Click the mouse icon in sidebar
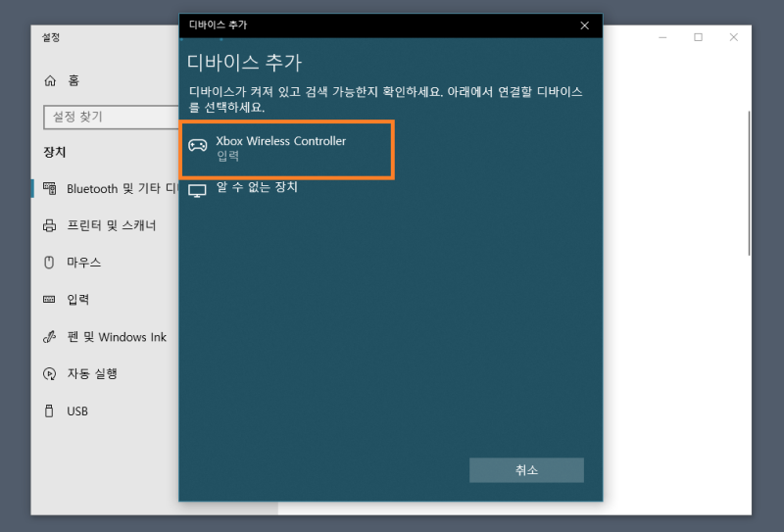The width and height of the screenshot is (784, 532). point(49,263)
